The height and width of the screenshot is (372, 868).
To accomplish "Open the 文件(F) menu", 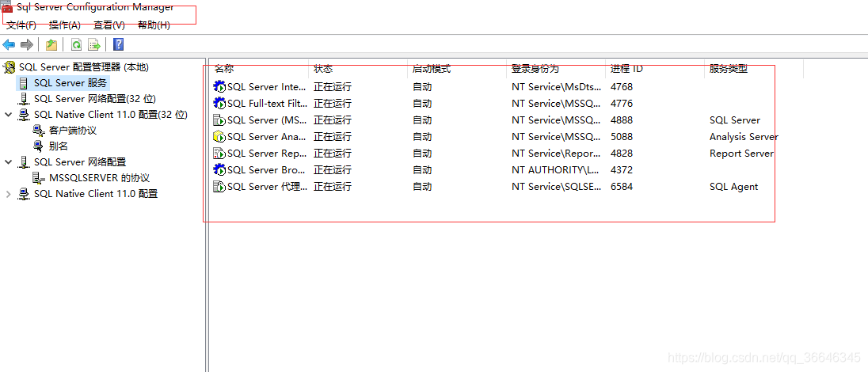I will 21,25.
